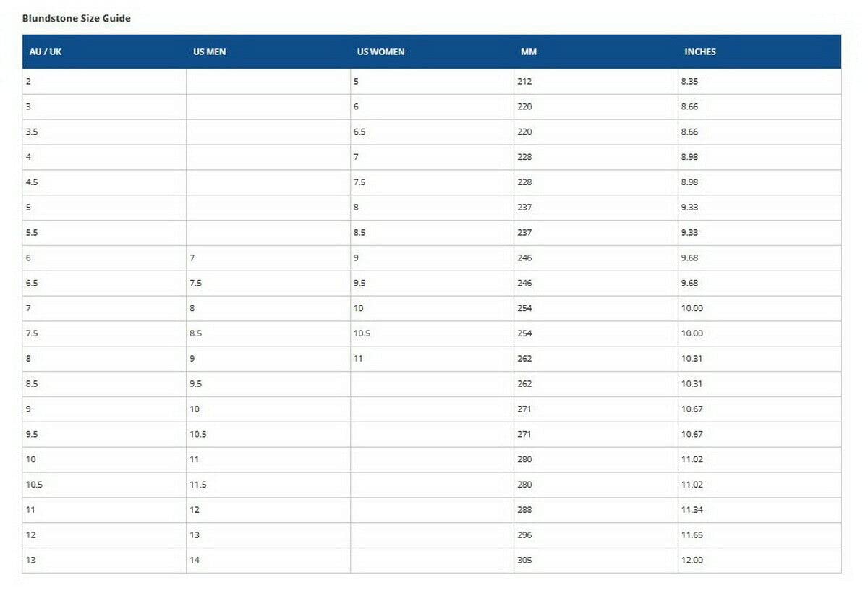Select the Blundstone Size Guide title
This screenshot has width=868, height=604.
tap(77, 18)
